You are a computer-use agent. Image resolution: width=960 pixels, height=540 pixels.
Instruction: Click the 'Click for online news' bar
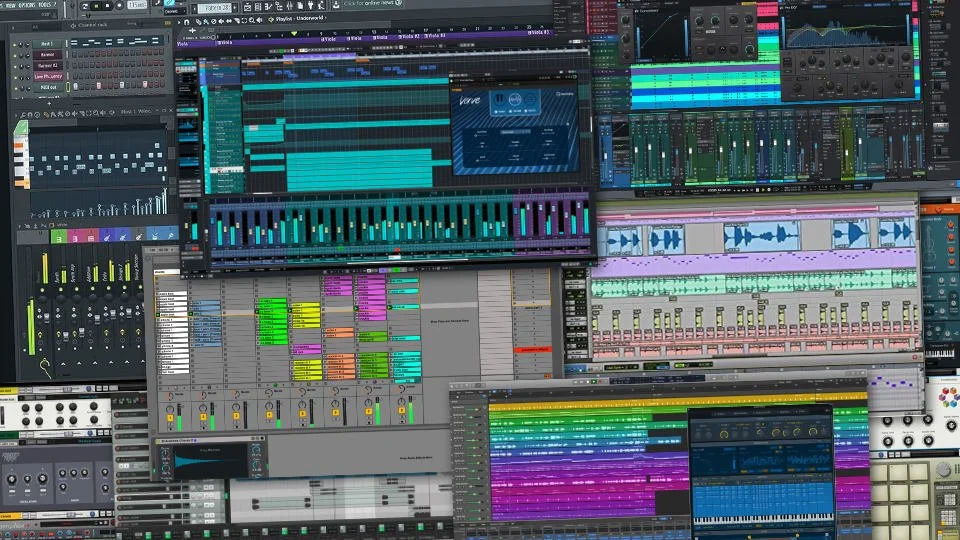click(x=372, y=3)
